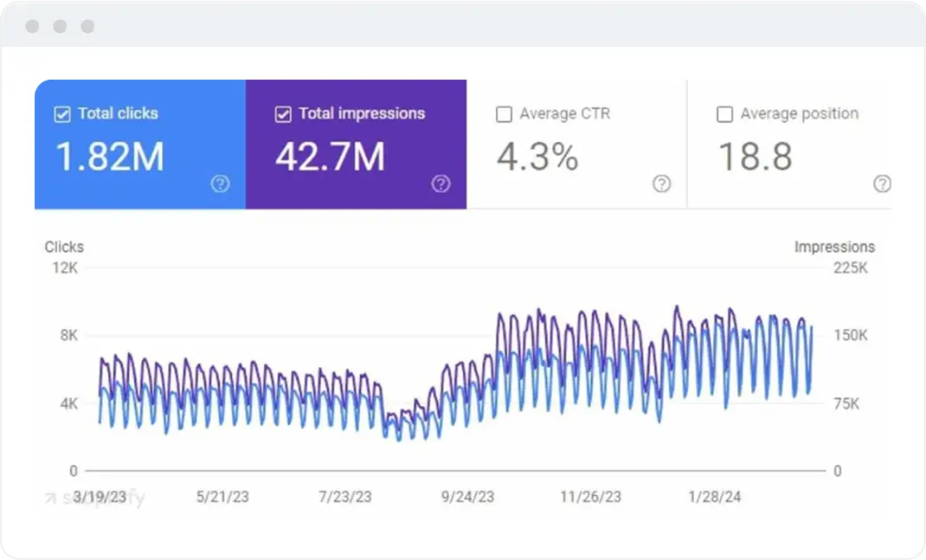Click the 9/24/23 date label on the chart
926x560 pixels.
tap(467, 497)
